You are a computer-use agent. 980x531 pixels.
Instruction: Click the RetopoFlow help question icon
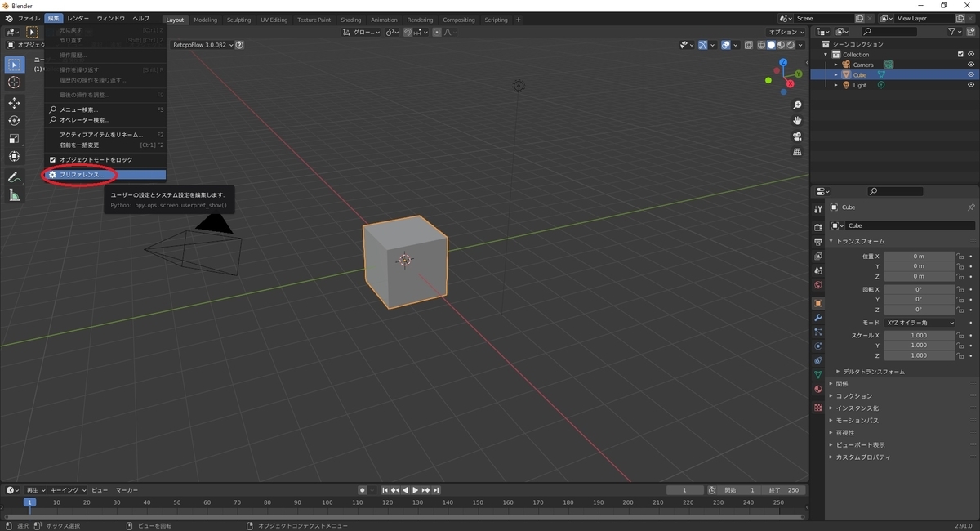239,45
